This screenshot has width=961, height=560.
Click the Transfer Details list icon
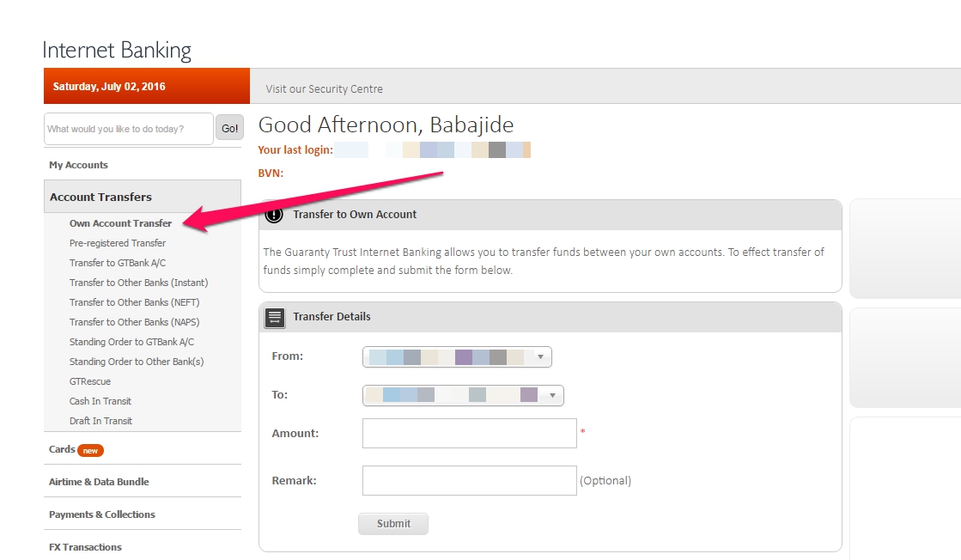[x=275, y=318]
